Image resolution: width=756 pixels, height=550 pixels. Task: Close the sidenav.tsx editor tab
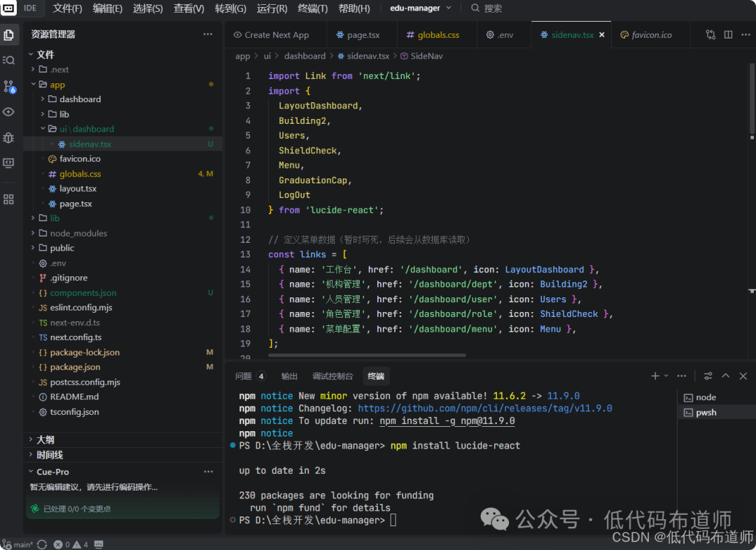point(602,35)
